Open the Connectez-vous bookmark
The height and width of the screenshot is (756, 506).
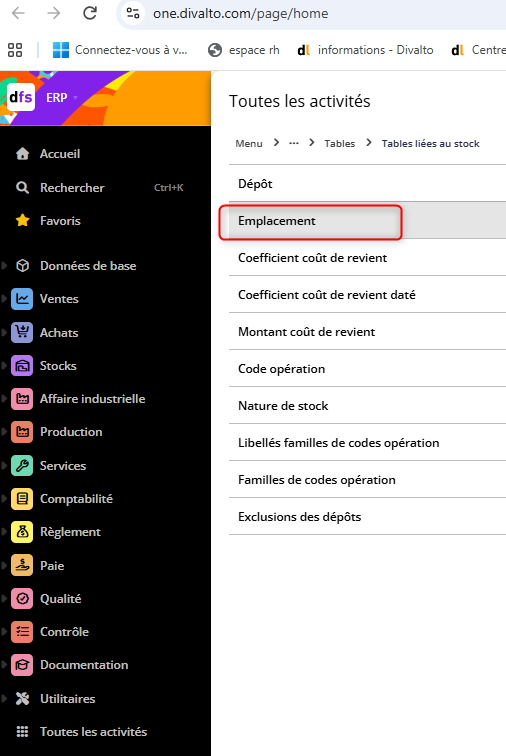tap(120, 50)
